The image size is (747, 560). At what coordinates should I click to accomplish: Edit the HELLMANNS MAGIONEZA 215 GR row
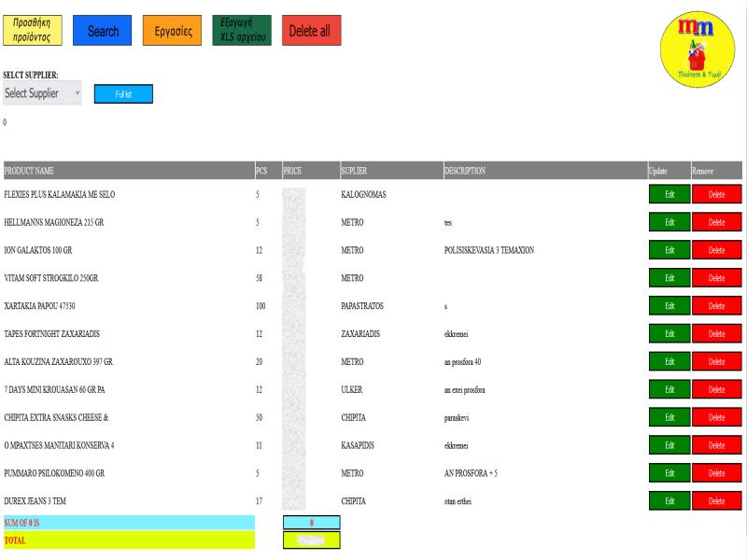click(x=669, y=222)
